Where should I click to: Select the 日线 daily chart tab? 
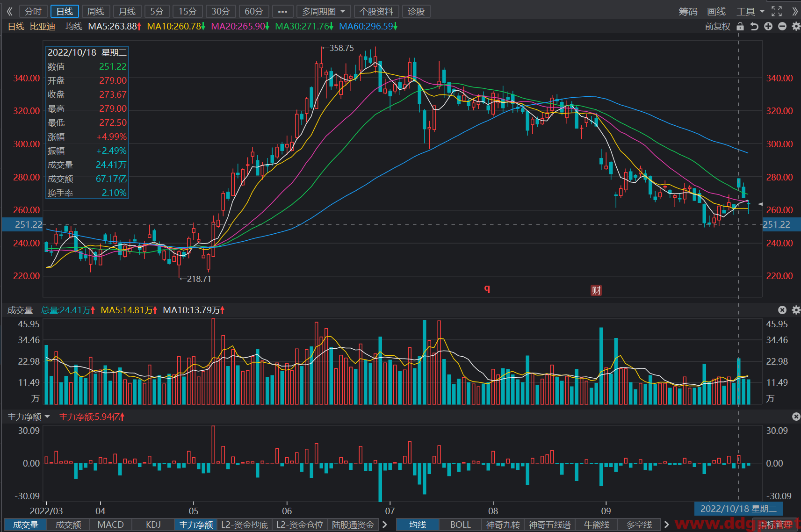(x=65, y=11)
